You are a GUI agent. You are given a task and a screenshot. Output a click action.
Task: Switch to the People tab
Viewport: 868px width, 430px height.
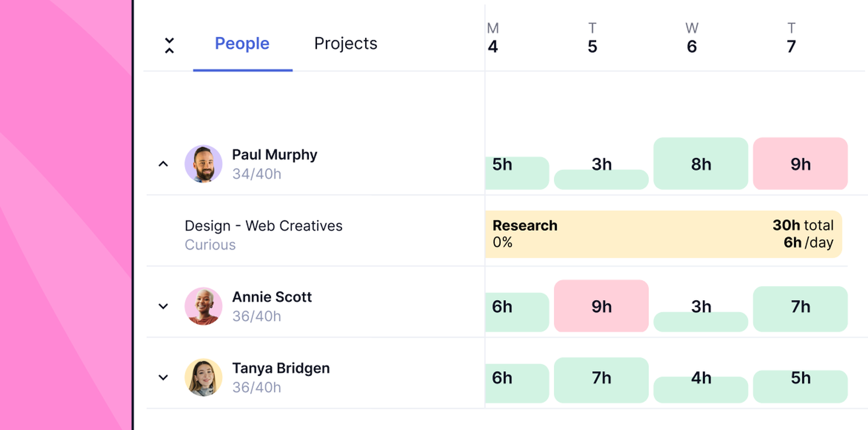(242, 43)
